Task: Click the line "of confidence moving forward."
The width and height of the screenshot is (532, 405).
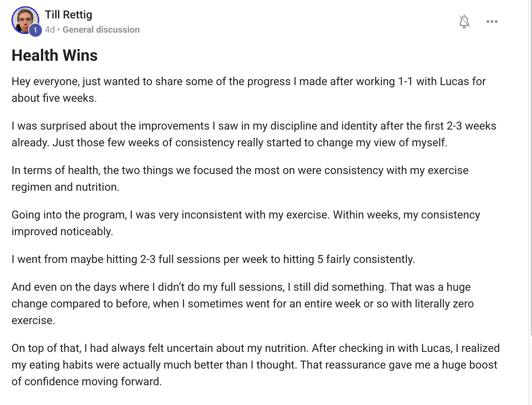Action: click(86, 381)
